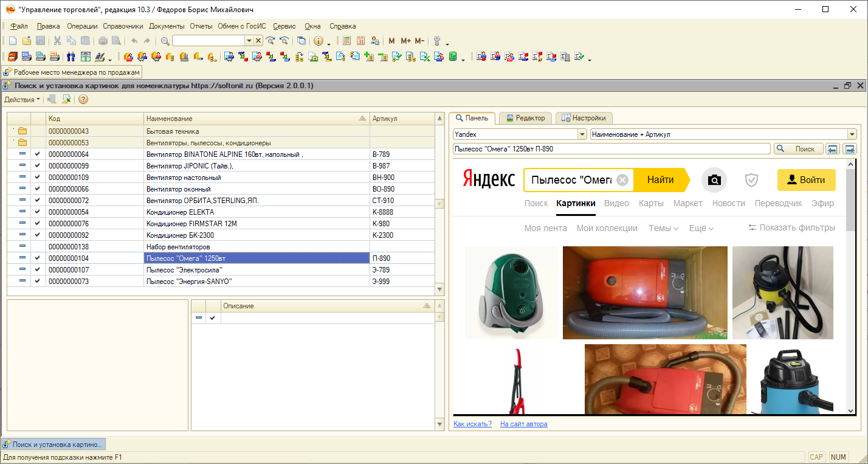Click the M- memory subtract button

419,41
